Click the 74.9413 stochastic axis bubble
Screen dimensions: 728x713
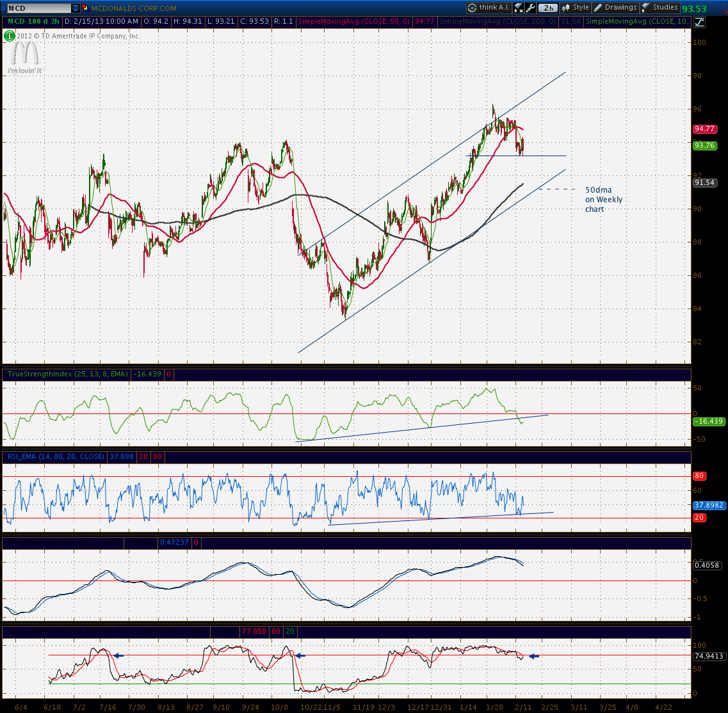709,657
